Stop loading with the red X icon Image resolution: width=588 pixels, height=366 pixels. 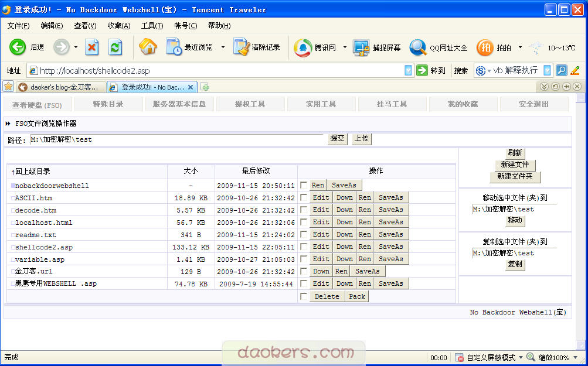coord(92,47)
